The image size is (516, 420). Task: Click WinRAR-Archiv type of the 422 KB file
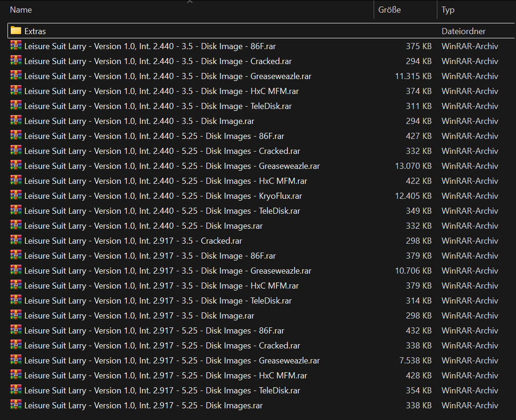click(x=470, y=181)
